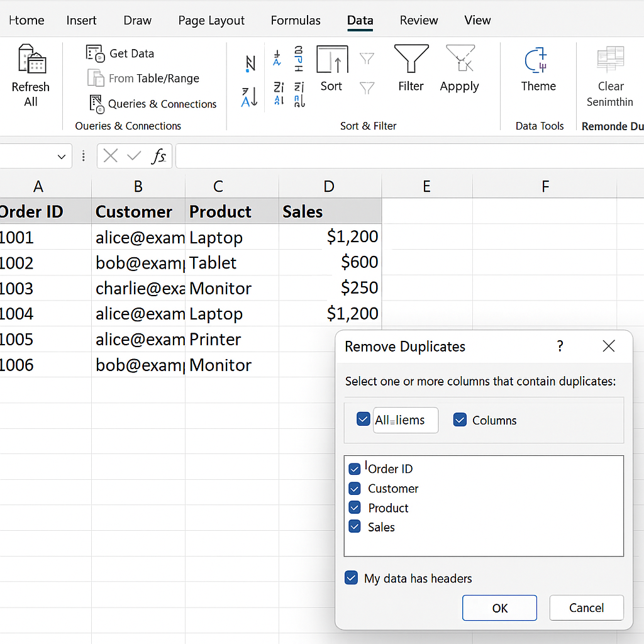Image resolution: width=644 pixels, height=644 pixels.
Task: Click the dialog help question mark
Action: (x=560, y=346)
